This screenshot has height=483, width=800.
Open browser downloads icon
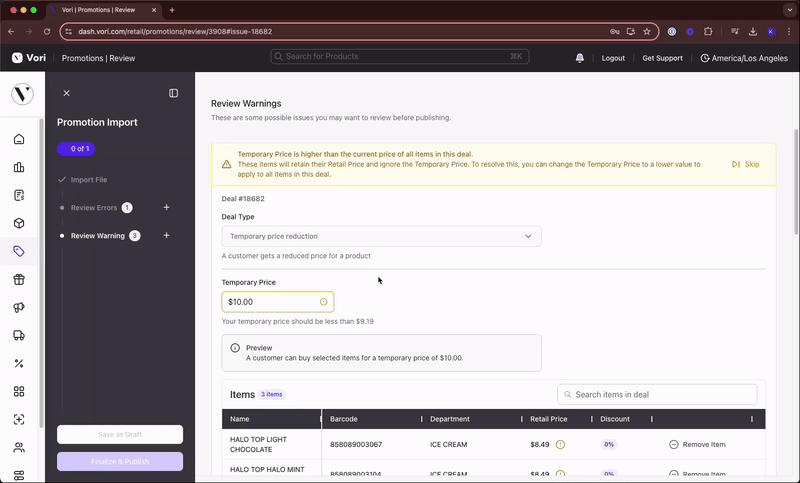(x=753, y=32)
